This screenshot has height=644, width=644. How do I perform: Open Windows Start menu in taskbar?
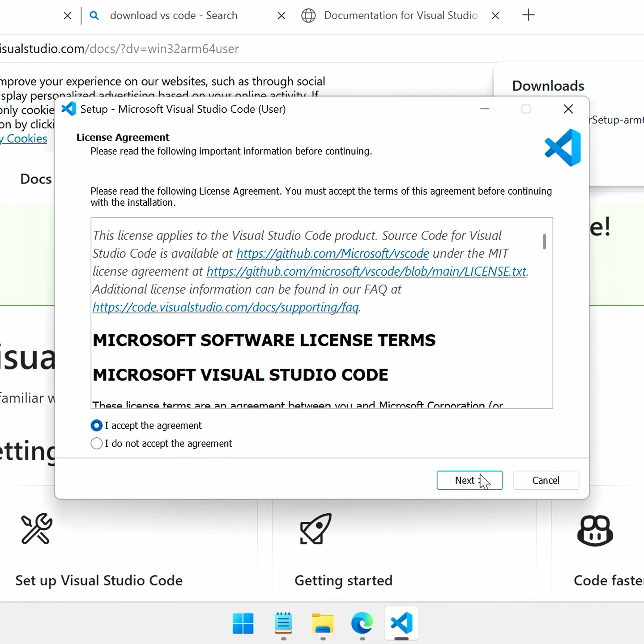pos(243,623)
